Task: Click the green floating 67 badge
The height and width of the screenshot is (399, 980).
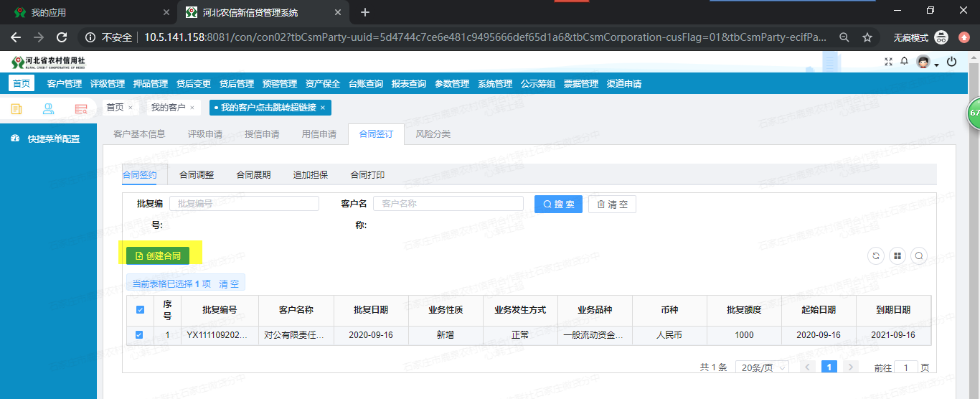Action: pyautogui.click(x=974, y=113)
